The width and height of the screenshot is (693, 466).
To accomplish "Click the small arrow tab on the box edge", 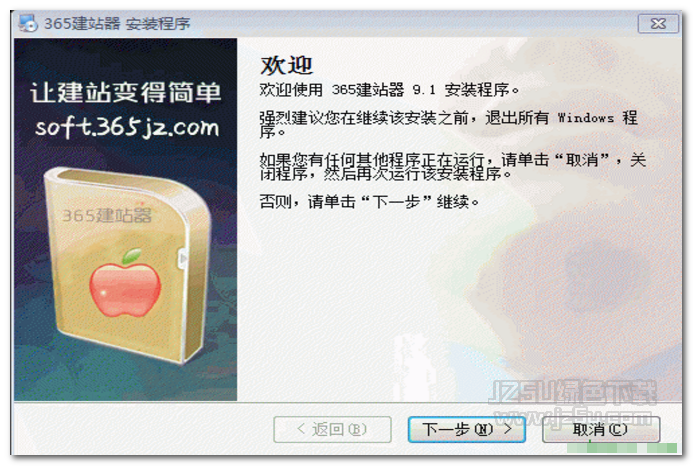I will [x=183, y=259].
